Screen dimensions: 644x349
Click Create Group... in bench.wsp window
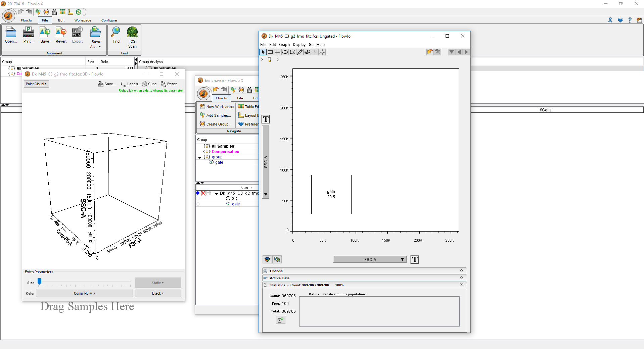tap(215, 124)
